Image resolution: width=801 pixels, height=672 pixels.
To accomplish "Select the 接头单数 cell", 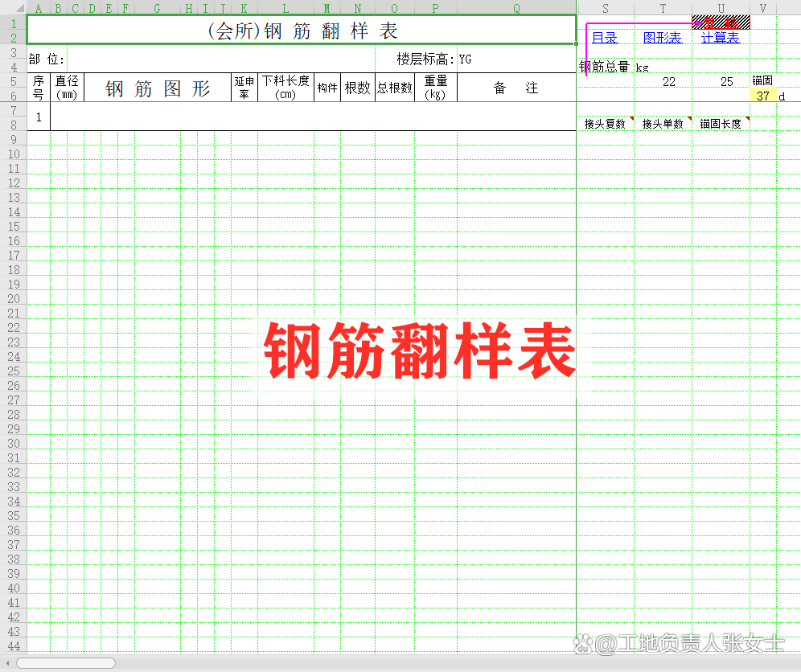I will [663, 124].
